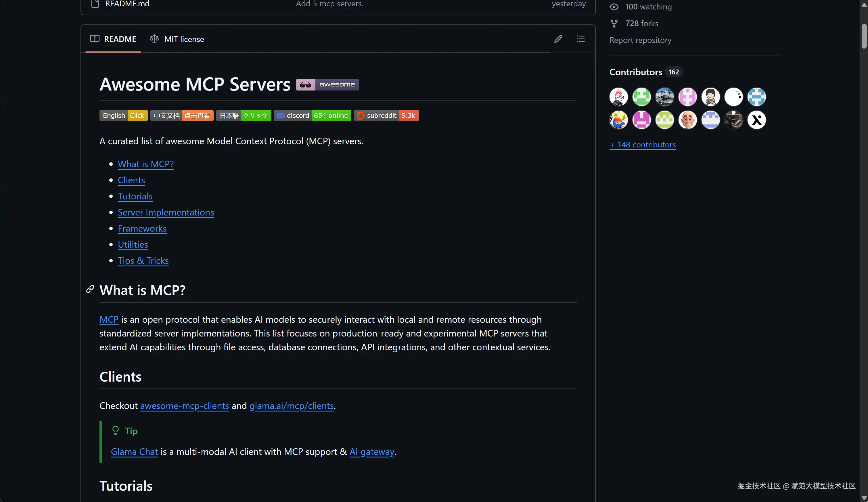Screen dimensions: 868x502
Task: Open the README outline list icon
Action: pyautogui.click(x=580, y=39)
